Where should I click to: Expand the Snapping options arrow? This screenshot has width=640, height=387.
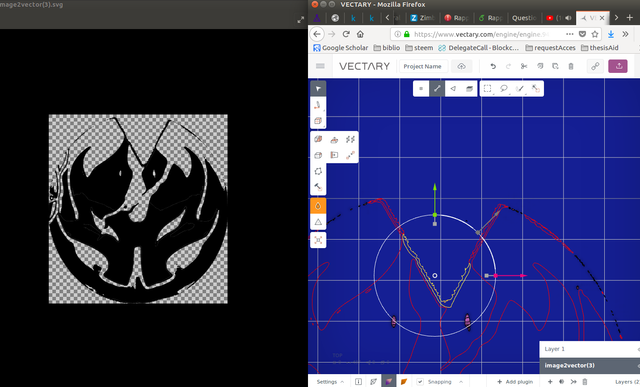(461, 382)
